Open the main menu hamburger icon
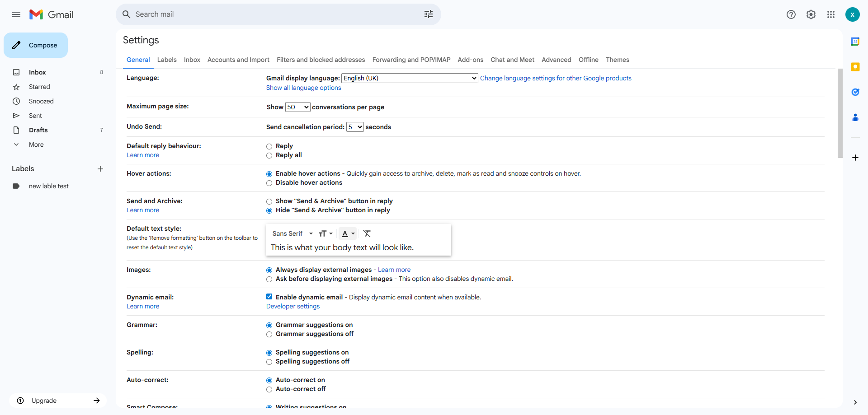 pos(16,14)
